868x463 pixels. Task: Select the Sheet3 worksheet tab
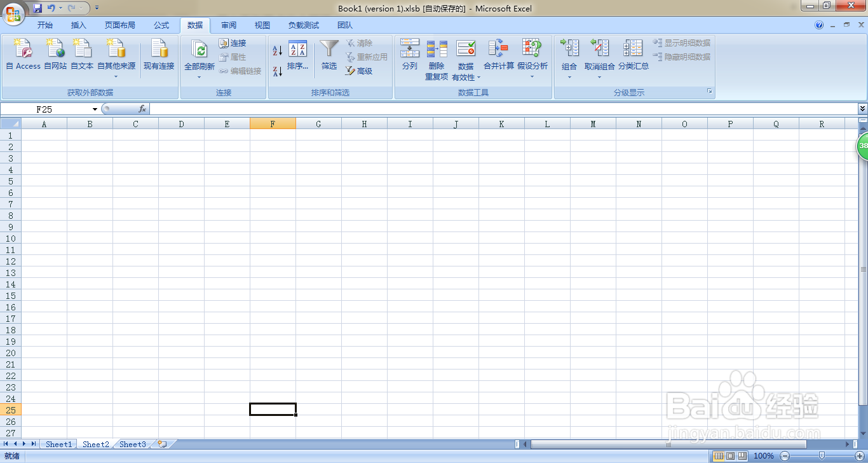133,445
